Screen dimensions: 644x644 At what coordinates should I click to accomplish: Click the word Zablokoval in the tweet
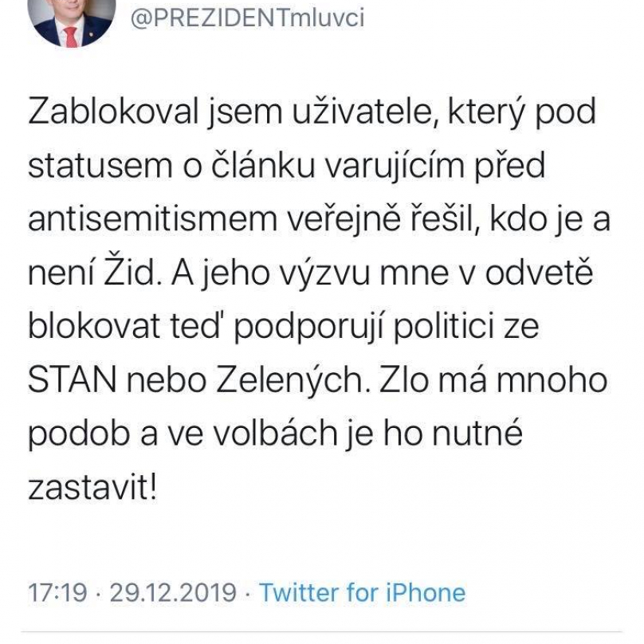pos(113,112)
